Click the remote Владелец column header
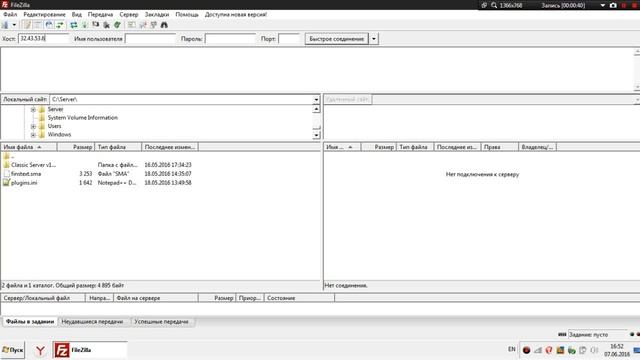640x360 pixels. 537,147
